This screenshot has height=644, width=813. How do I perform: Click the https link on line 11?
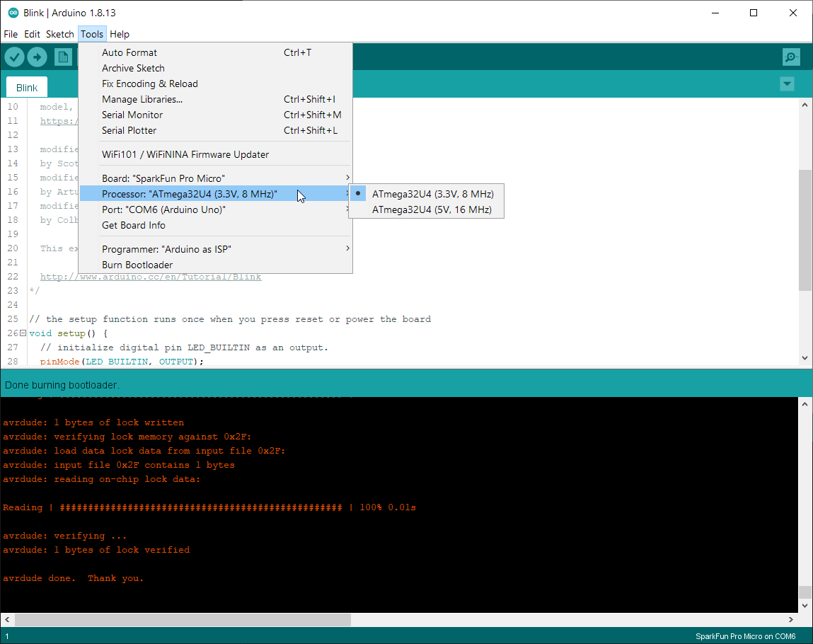pyautogui.click(x=59, y=121)
